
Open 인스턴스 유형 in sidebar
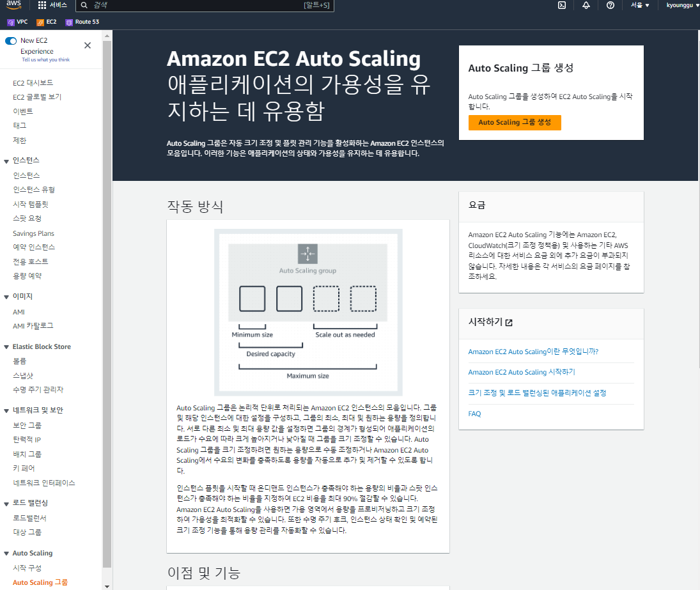[34, 190]
